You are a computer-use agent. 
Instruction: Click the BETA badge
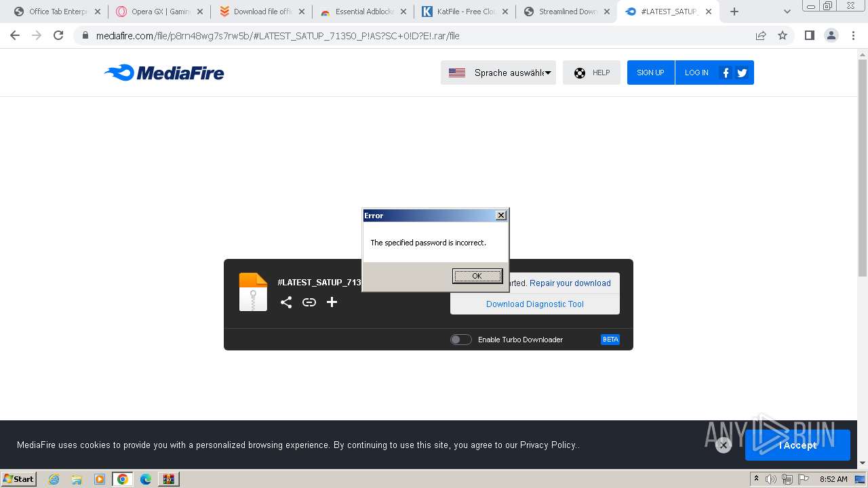[610, 340]
